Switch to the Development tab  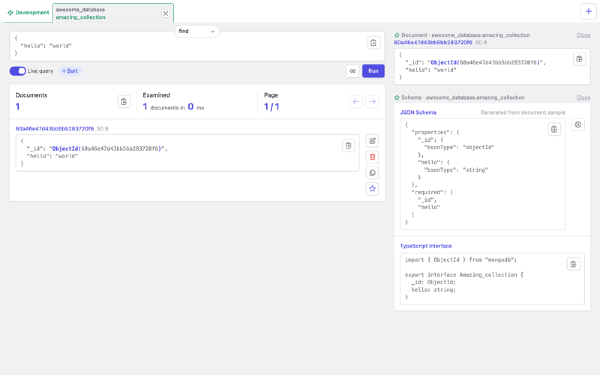(x=28, y=13)
